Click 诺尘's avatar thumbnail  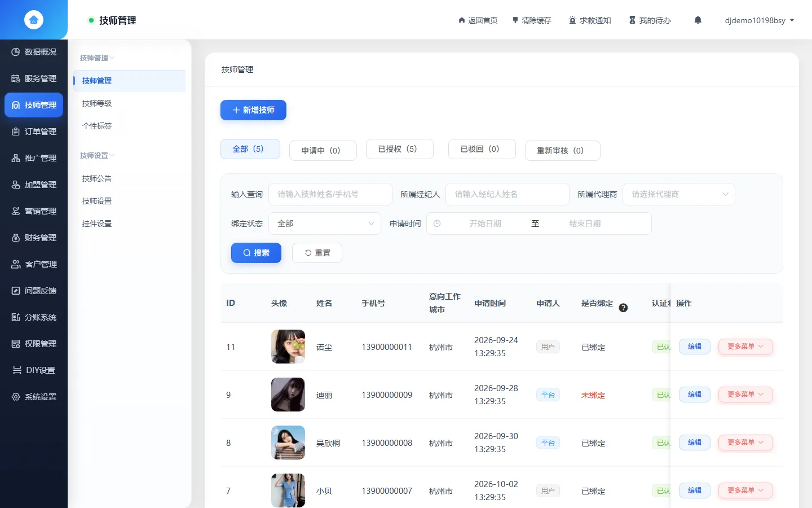pyautogui.click(x=288, y=347)
